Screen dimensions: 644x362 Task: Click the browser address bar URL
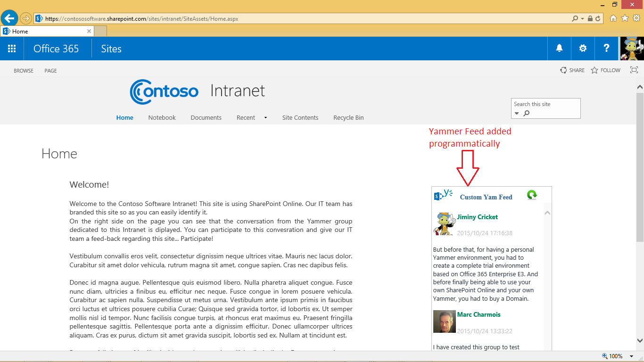[142, 19]
